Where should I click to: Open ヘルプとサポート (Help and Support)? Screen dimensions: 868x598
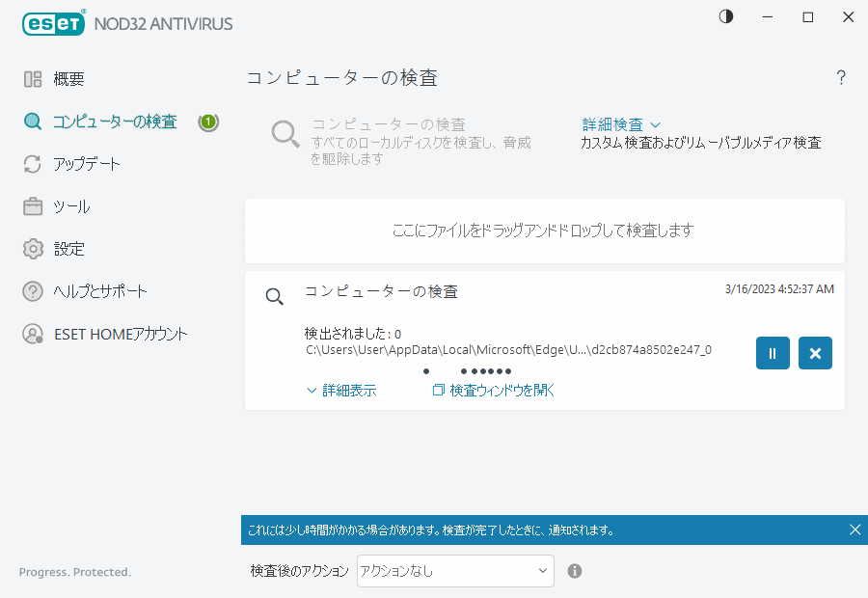(93, 291)
